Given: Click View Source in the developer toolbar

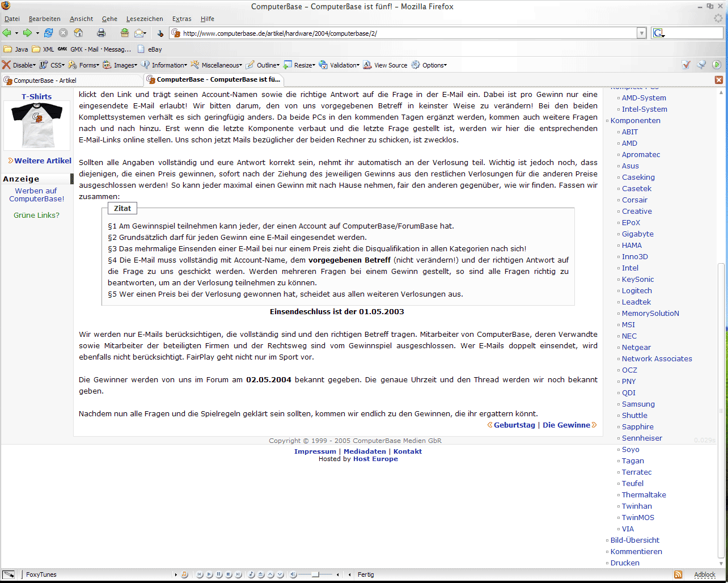Looking at the screenshot, I should [x=385, y=65].
